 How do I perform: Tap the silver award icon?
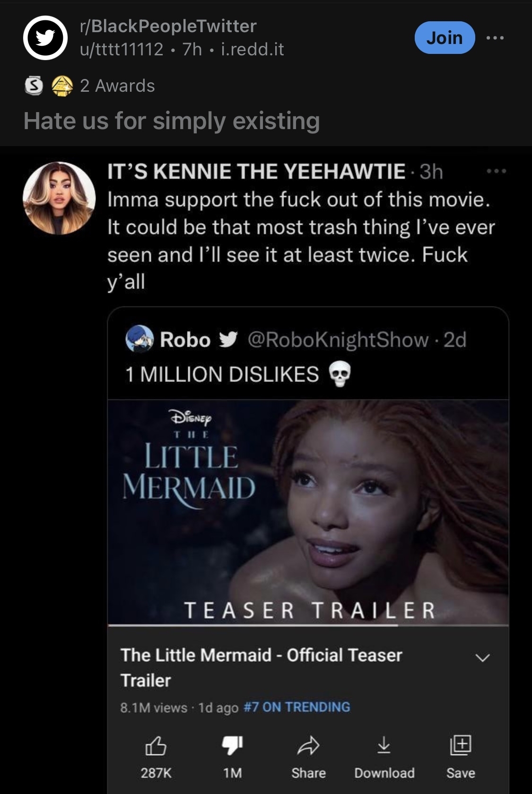(x=33, y=86)
